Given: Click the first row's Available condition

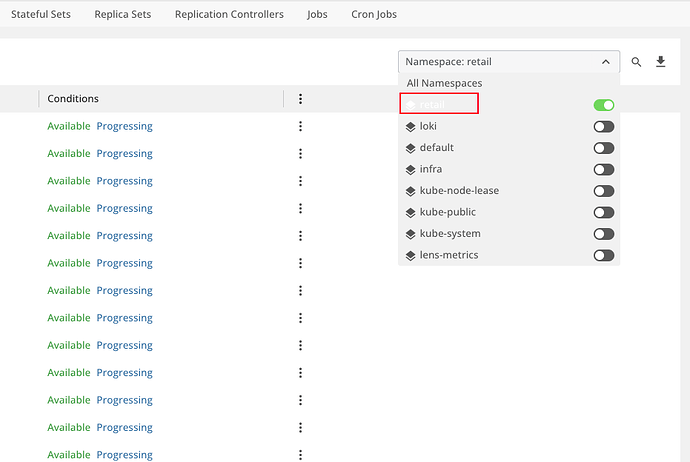Looking at the screenshot, I should click(x=69, y=126).
